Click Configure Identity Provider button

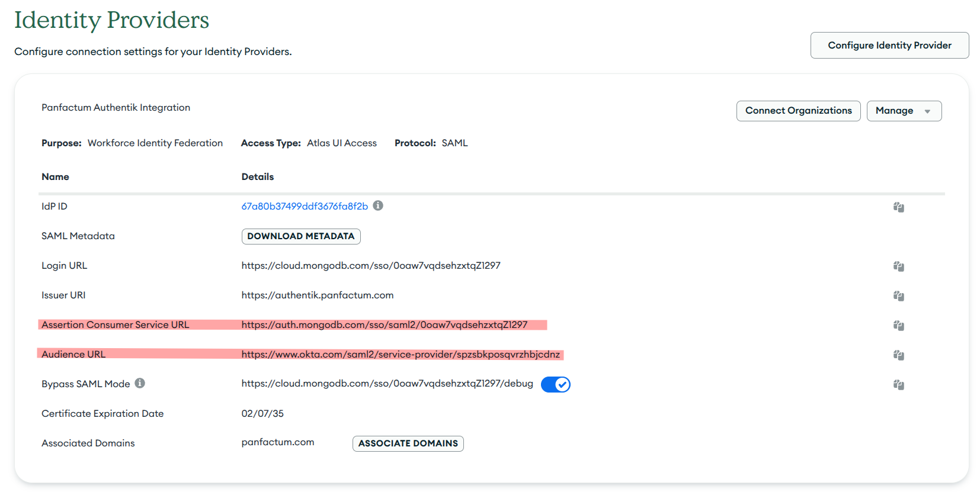pos(889,46)
